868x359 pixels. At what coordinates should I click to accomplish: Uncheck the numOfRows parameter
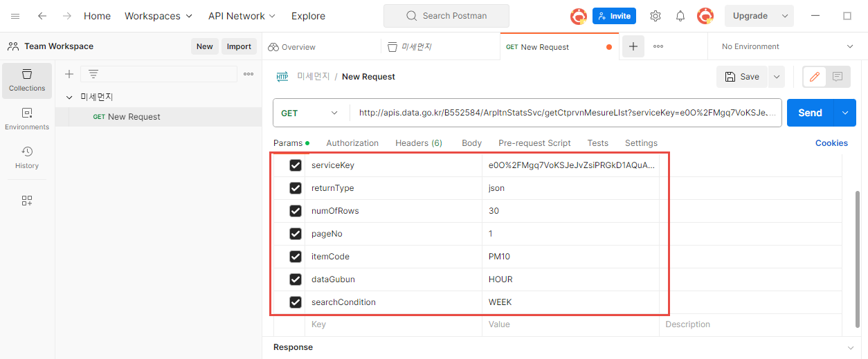296,211
